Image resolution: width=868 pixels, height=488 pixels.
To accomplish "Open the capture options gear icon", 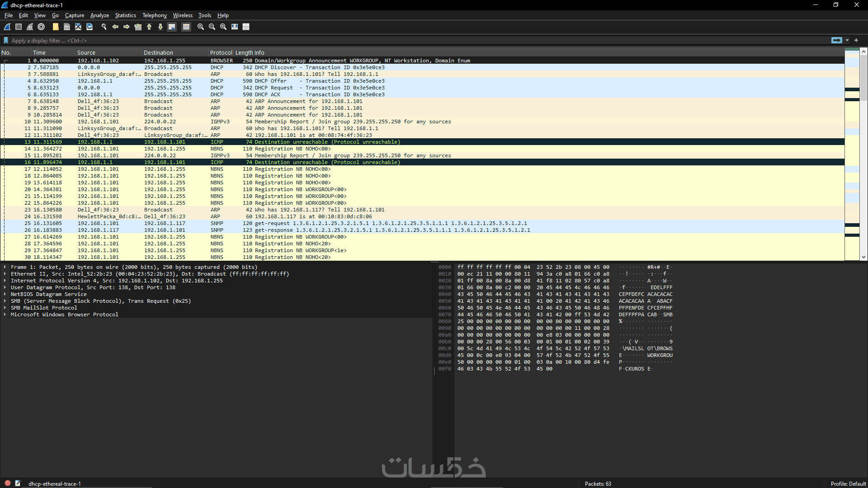I will (x=42, y=27).
